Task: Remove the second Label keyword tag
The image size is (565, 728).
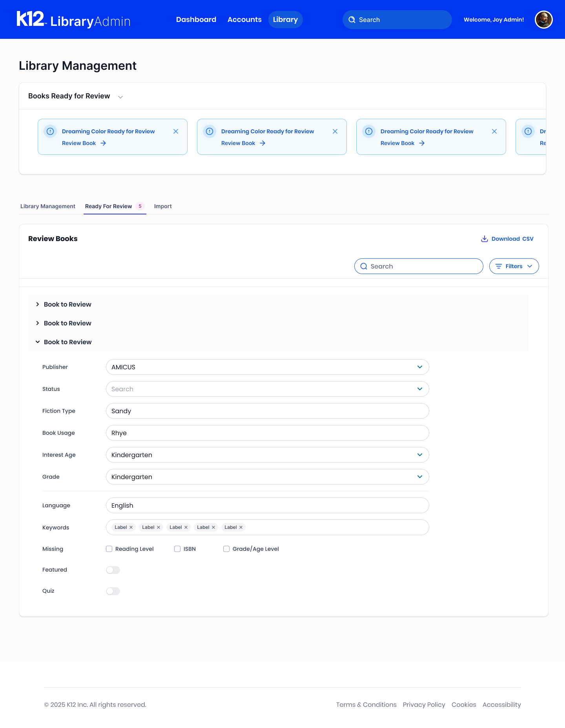Action: (x=159, y=527)
